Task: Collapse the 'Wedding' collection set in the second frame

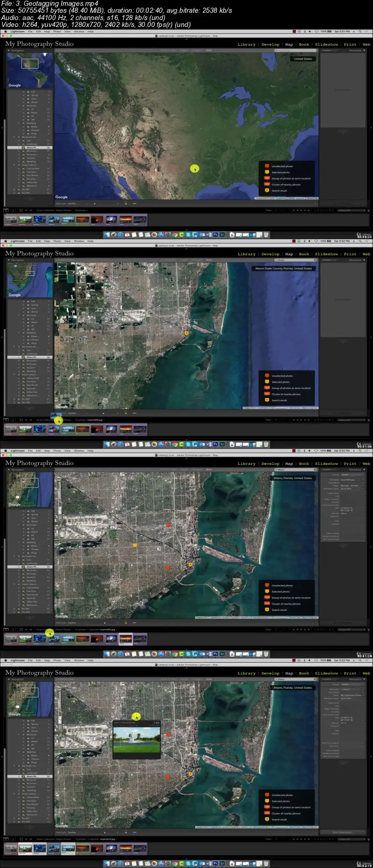Action: pos(19,333)
